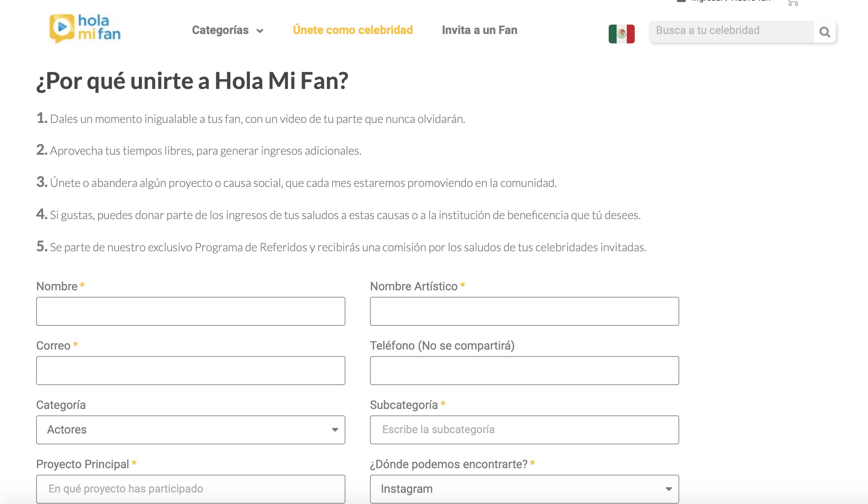Click the search magnifier icon
This screenshot has height=504, width=868.
[825, 32]
